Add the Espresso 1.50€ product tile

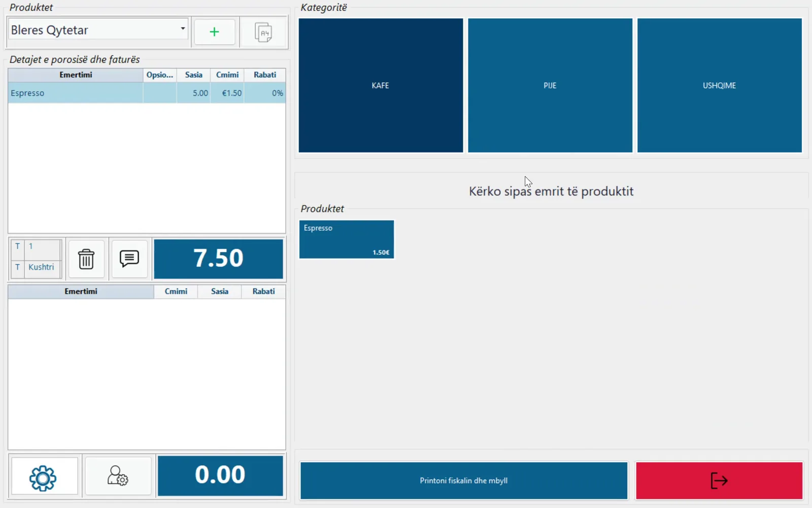tap(347, 239)
